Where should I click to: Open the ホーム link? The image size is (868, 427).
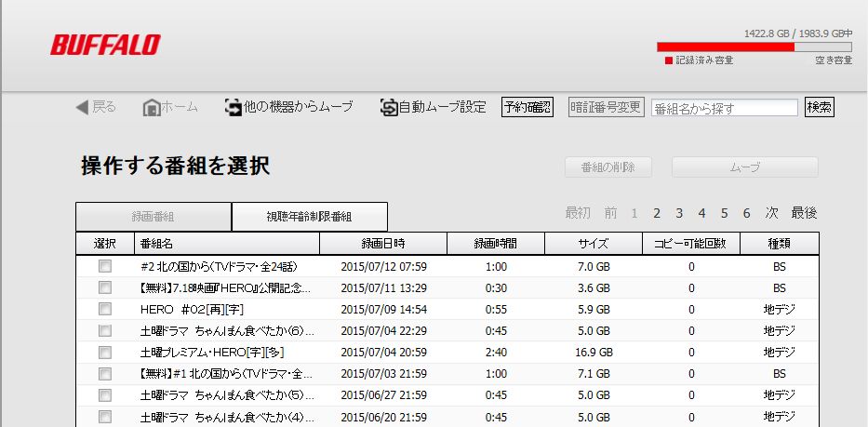tap(180, 107)
